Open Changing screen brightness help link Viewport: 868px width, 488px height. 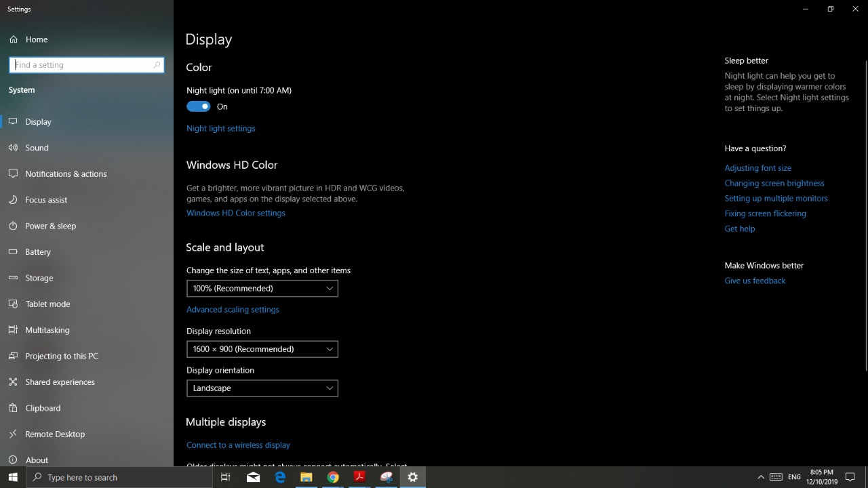pos(774,183)
